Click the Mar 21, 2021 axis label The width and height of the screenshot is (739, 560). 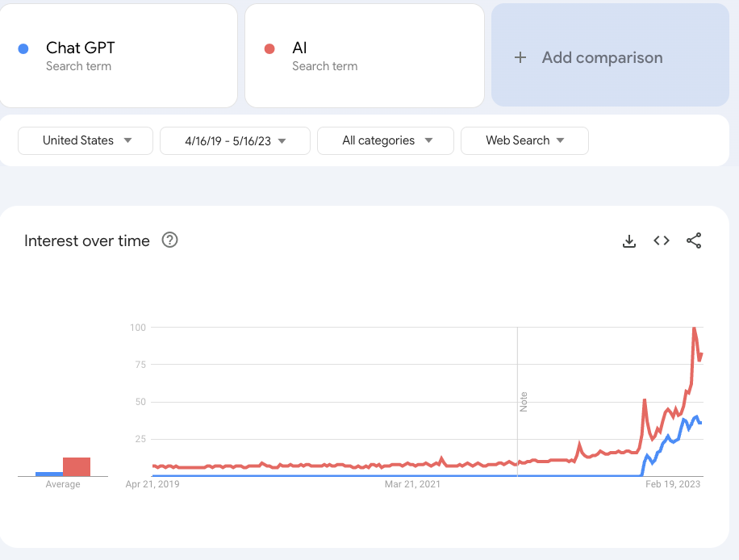pyautogui.click(x=412, y=484)
